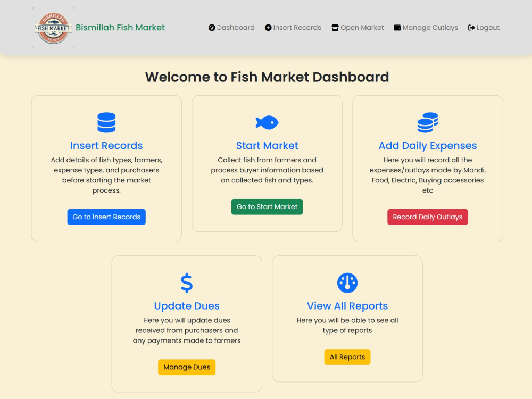Click the Start Market card description text

pos(267,170)
